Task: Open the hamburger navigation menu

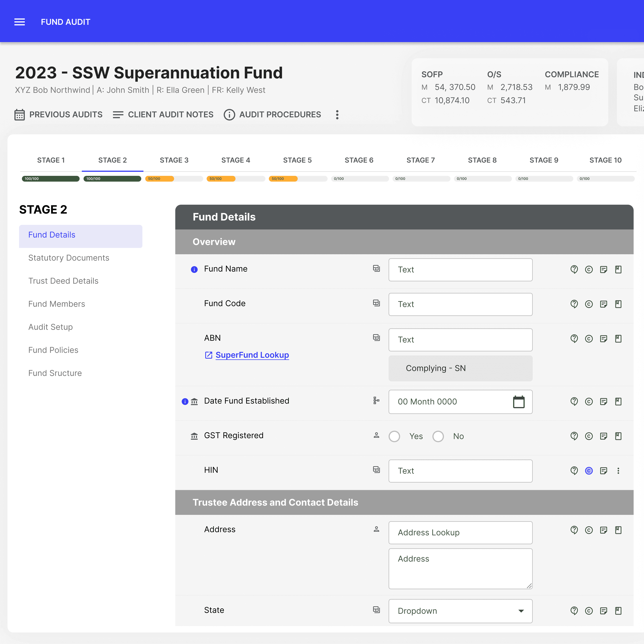Action: coord(20,22)
